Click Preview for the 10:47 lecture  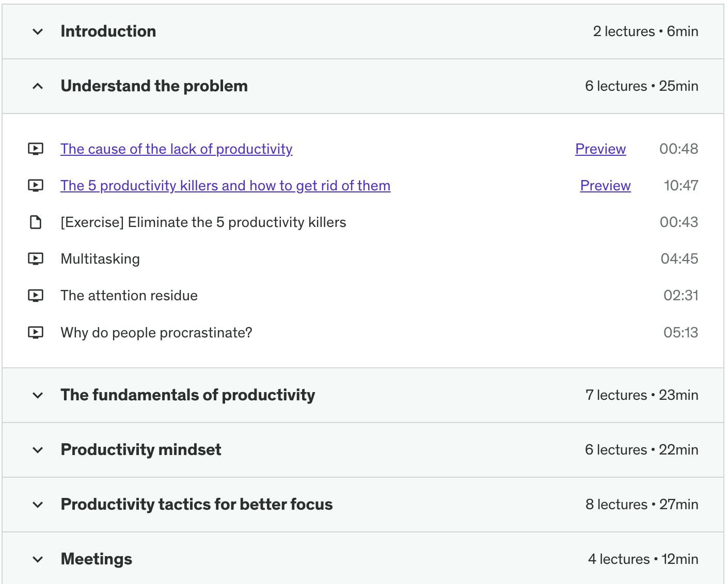606,186
